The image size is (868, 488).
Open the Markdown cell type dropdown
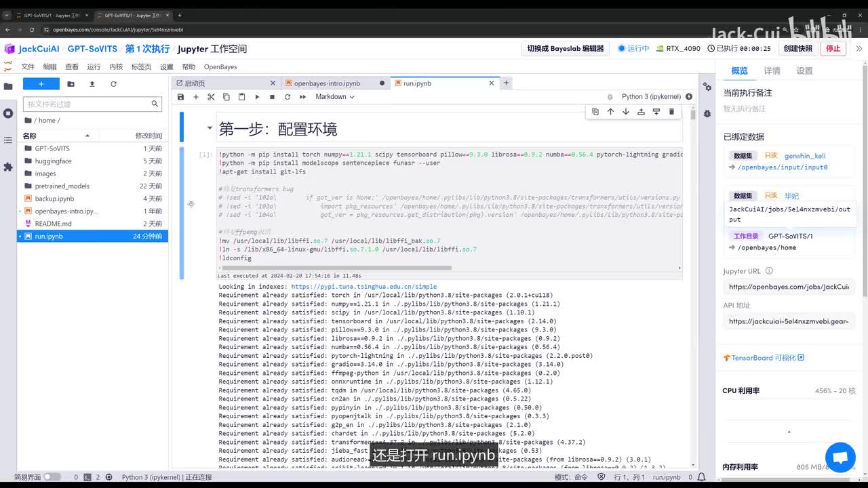click(x=334, y=97)
